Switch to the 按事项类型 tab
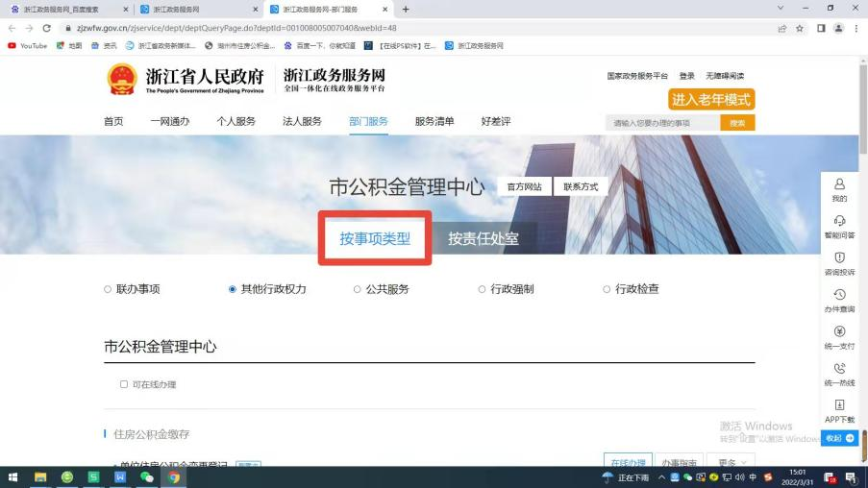The image size is (868, 488). (375, 238)
